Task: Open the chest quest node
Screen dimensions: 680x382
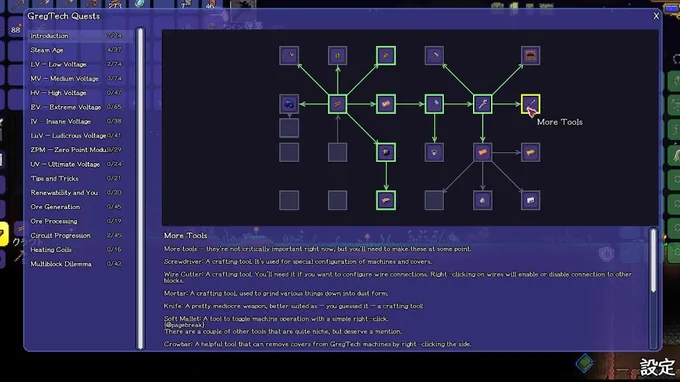Action: [530, 56]
